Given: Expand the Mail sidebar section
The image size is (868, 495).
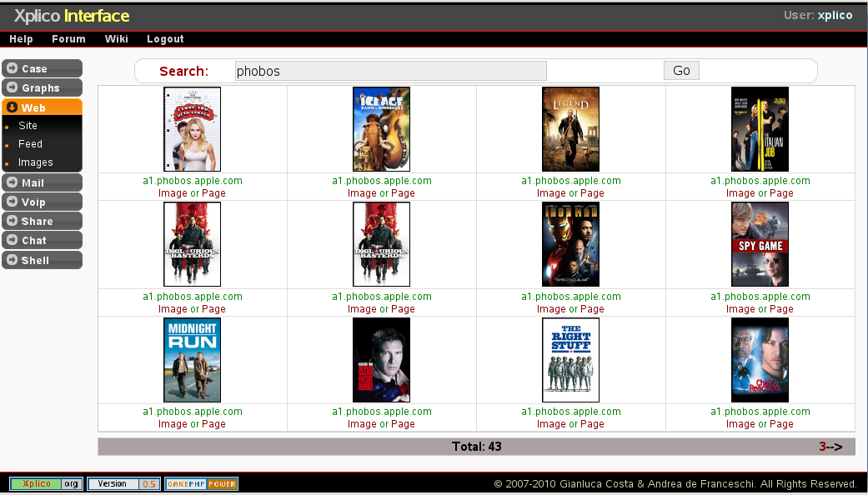Looking at the screenshot, I should tap(42, 182).
